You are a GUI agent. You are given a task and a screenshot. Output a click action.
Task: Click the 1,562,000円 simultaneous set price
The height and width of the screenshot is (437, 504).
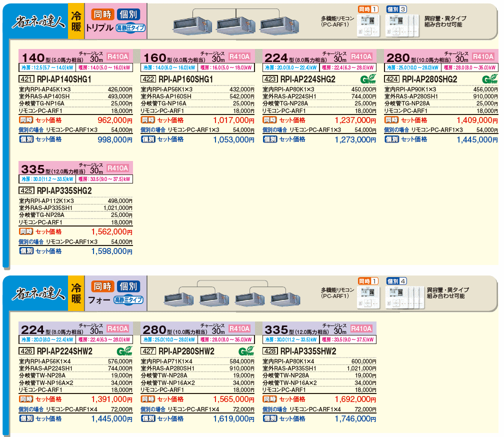coord(112,231)
